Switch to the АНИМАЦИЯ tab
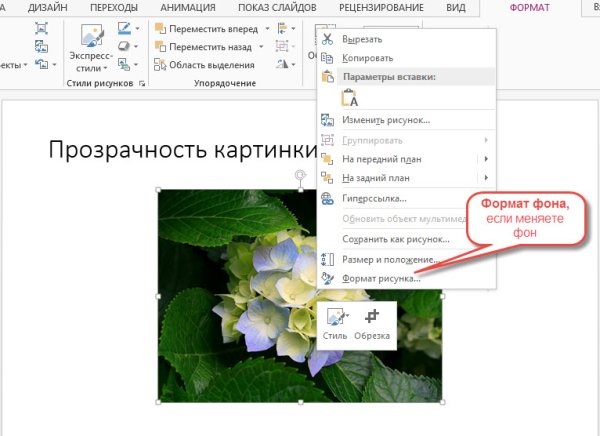600x436 pixels. 188,8
